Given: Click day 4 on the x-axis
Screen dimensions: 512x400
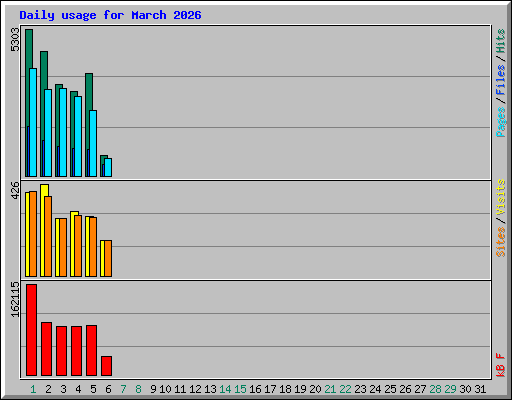Looking at the screenshot, I should pyautogui.click(x=78, y=389).
